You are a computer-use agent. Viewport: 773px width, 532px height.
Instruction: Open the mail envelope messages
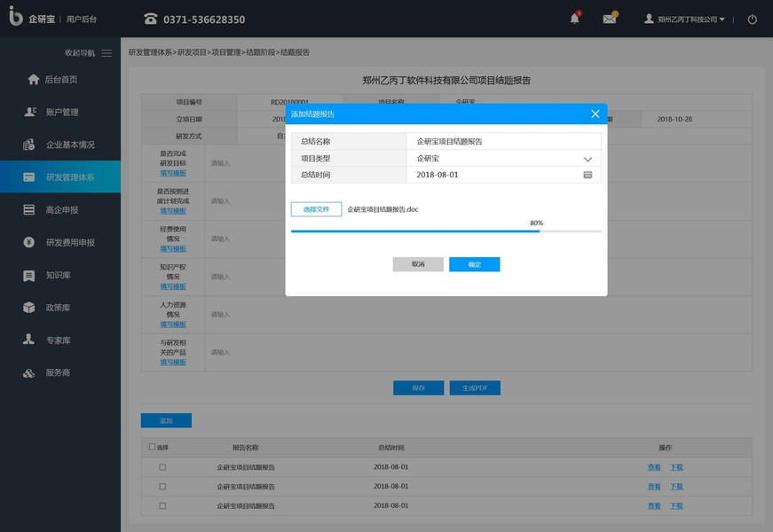tap(610, 19)
